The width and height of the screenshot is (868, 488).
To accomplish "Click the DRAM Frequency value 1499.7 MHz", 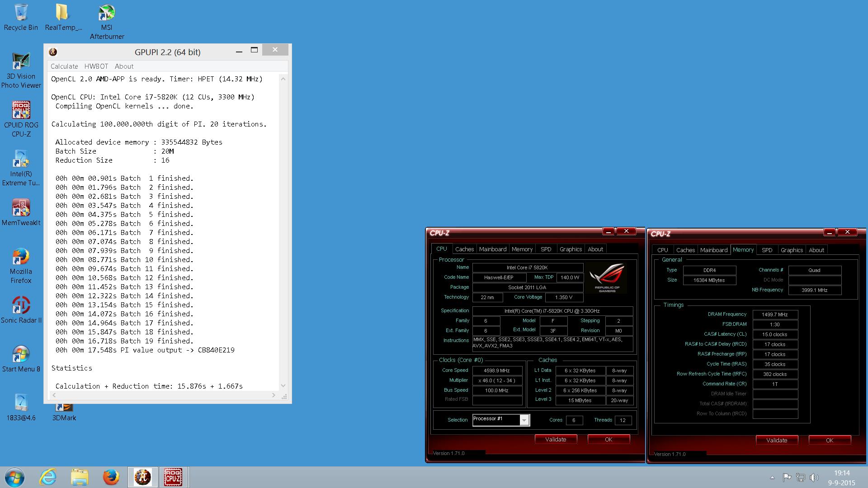I will pyautogui.click(x=775, y=314).
